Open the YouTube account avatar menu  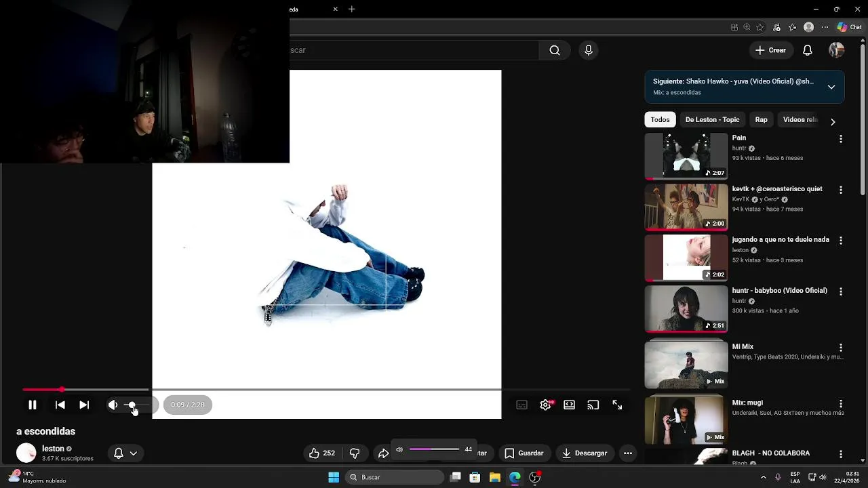point(837,50)
